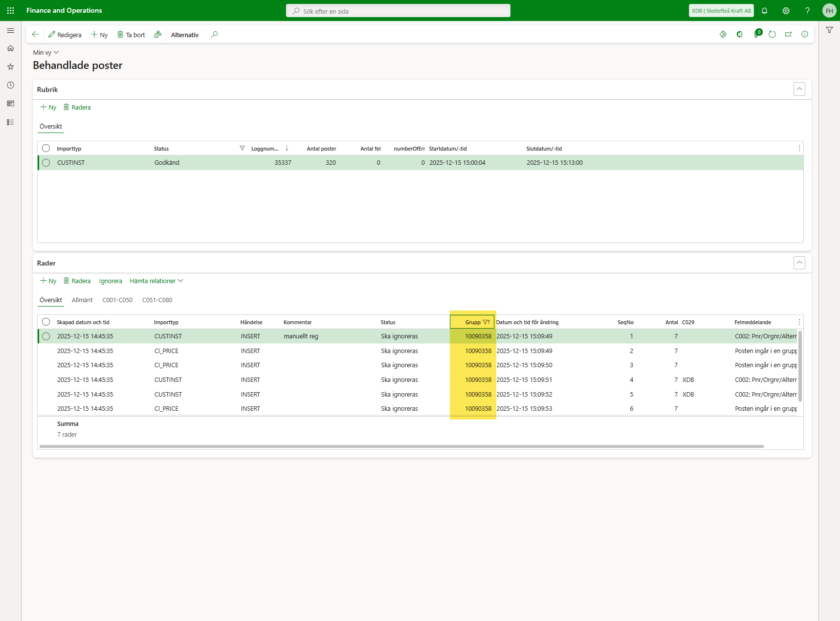Expand the Min vy view dropdown
This screenshot has width=840, height=621.
pyautogui.click(x=46, y=53)
